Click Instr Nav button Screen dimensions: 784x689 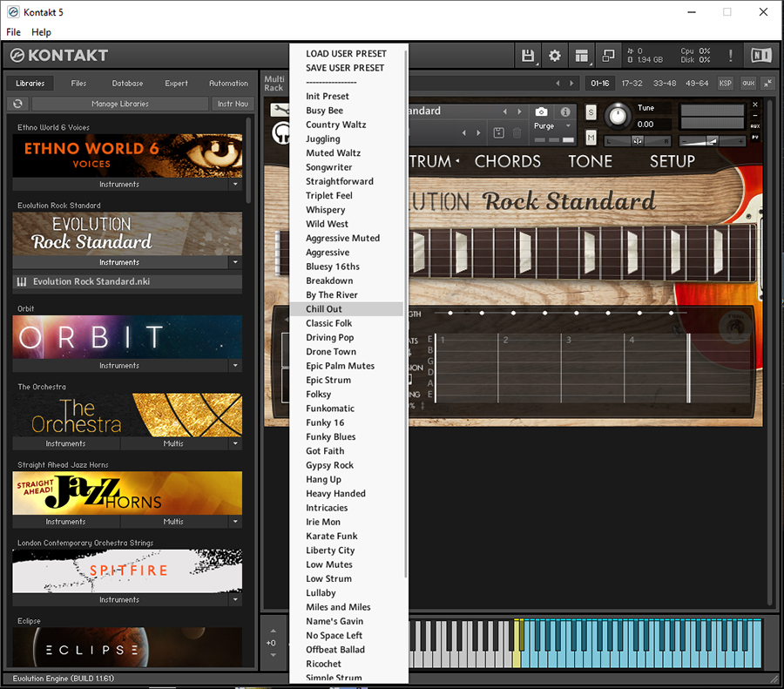[233, 104]
